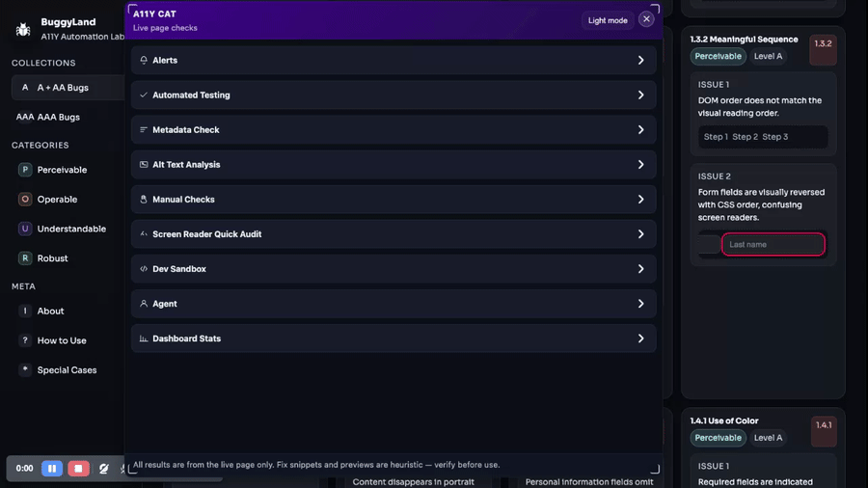Click the Special Cases star icon
The image size is (868, 488).
(x=25, y=369)
